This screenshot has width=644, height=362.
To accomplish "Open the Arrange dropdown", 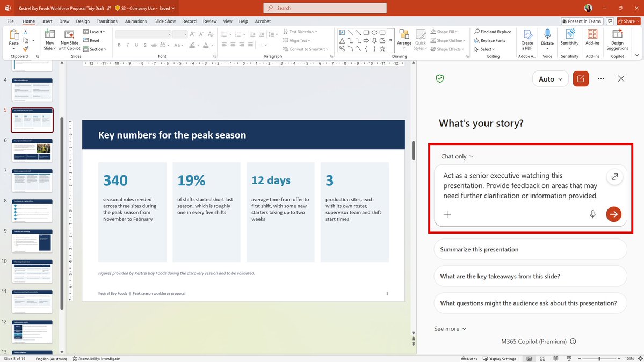I will [404, 40].
